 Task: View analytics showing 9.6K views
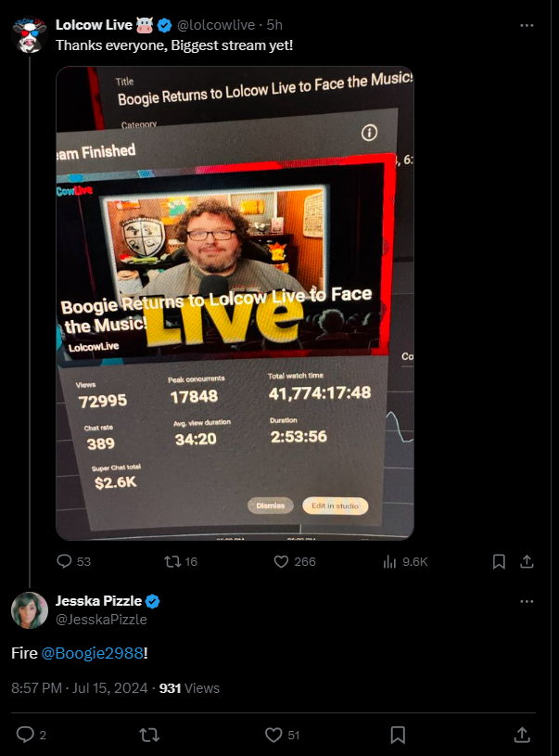coord(405,561)
